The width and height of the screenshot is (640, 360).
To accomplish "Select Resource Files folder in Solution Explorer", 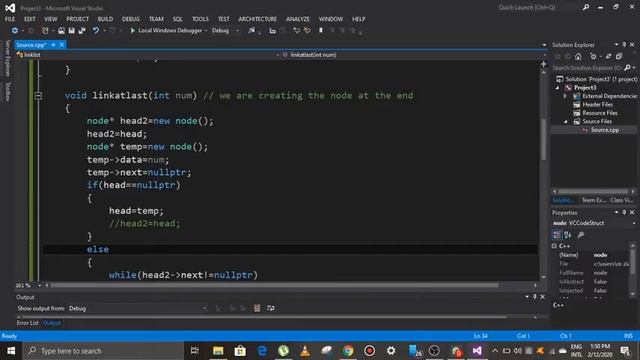I will point(600,113).
